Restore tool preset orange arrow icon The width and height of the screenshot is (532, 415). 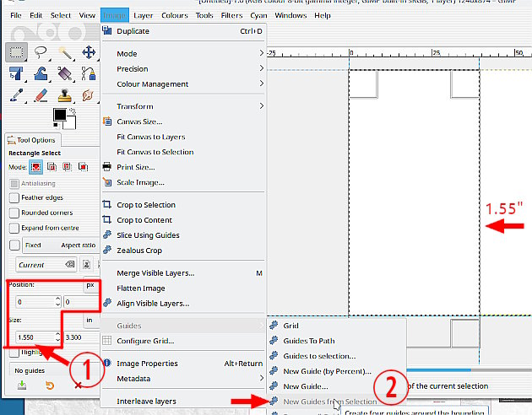coord(50,385)
